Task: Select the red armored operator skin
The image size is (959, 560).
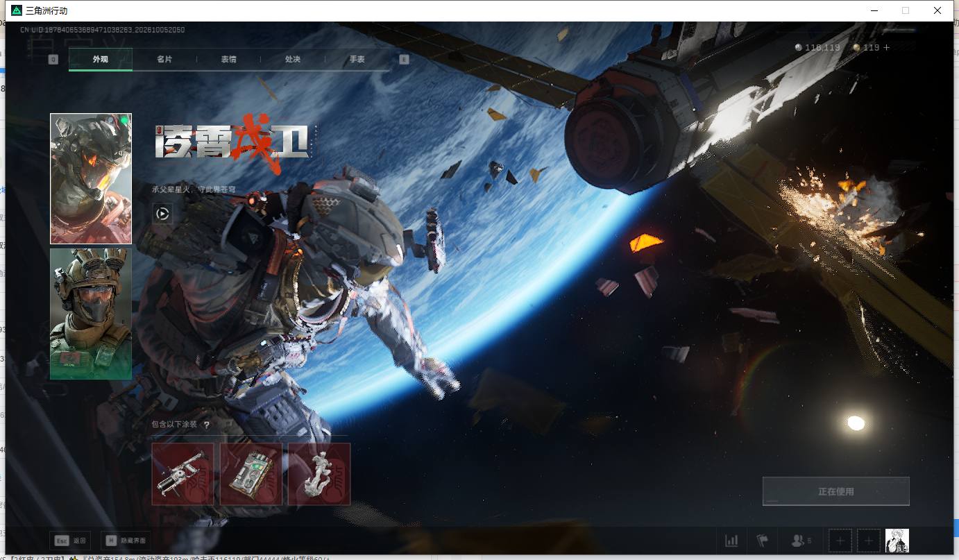Action: (91, 179)
